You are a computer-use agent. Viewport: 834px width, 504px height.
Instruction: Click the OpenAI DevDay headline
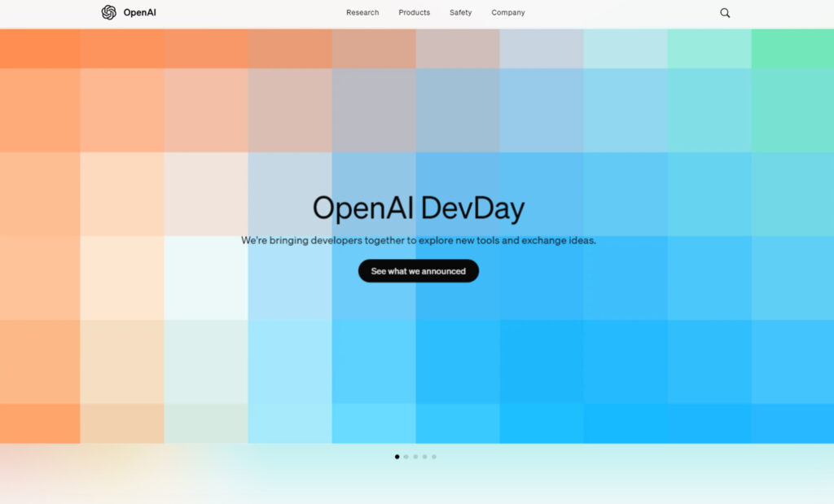(x=419, y=208)
